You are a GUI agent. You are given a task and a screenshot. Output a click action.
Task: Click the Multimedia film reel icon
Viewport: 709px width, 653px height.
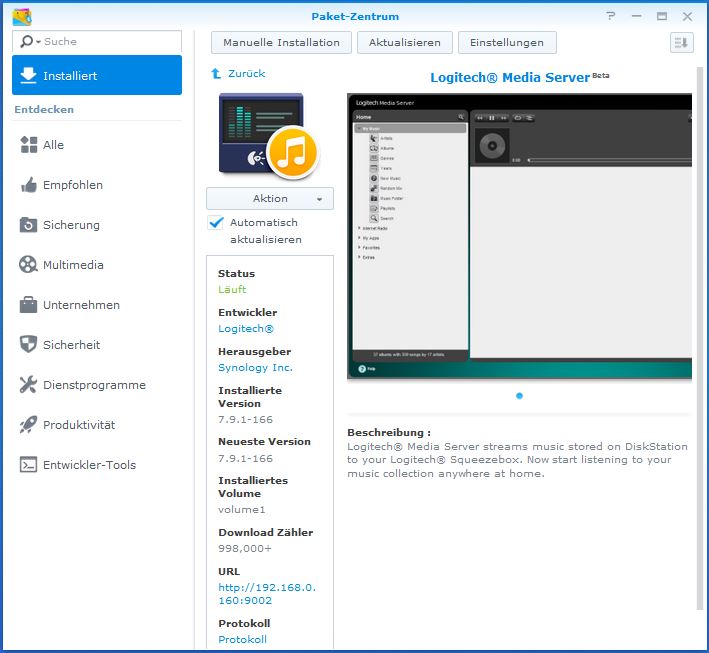pos(28,265)
